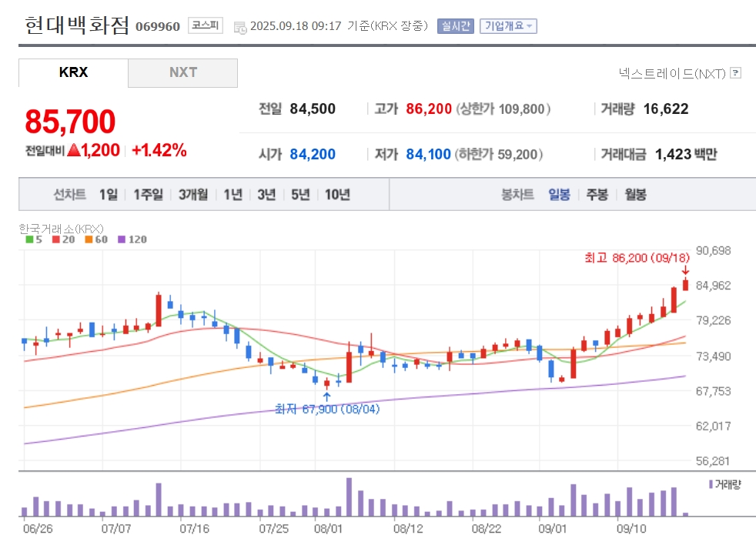Viewport: 756px width, 552px height.
Task: Select the 일봉 daily candle chart
Action: point(559,194)
